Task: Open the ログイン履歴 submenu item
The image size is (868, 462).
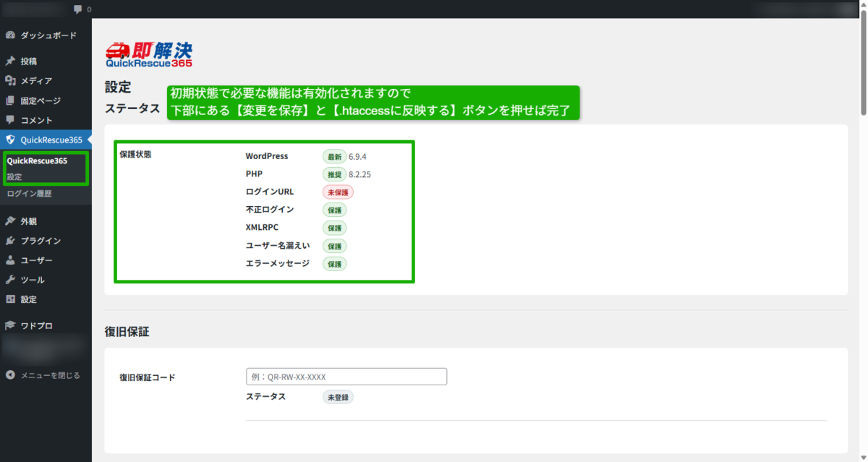Action: tap(29, 194)
